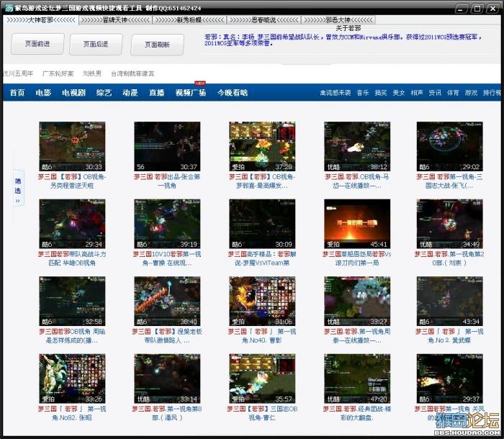Select the 新秀蝴蝶 tab
The height and width of the screenshot is (439, 504).
pos(189,20)
